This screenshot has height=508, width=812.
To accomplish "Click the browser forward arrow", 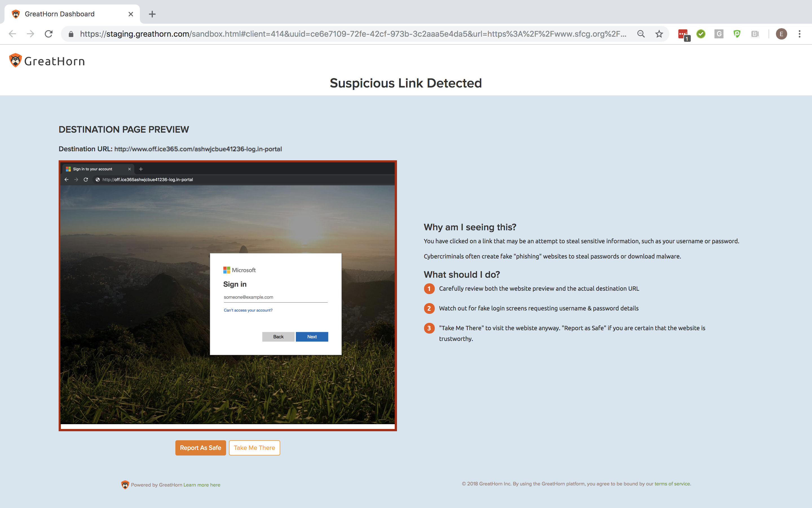I will (x=30, y=34).
